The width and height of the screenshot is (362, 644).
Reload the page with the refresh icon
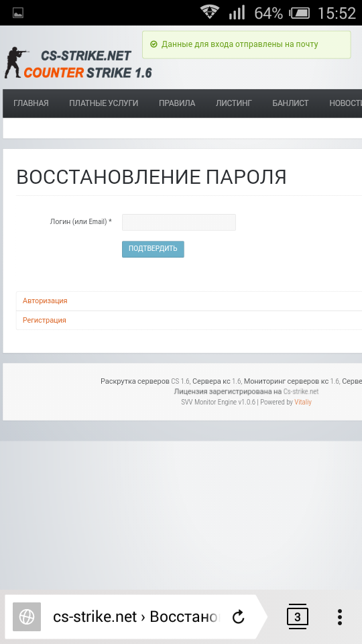pyautogui.click(x=238, y=617)
